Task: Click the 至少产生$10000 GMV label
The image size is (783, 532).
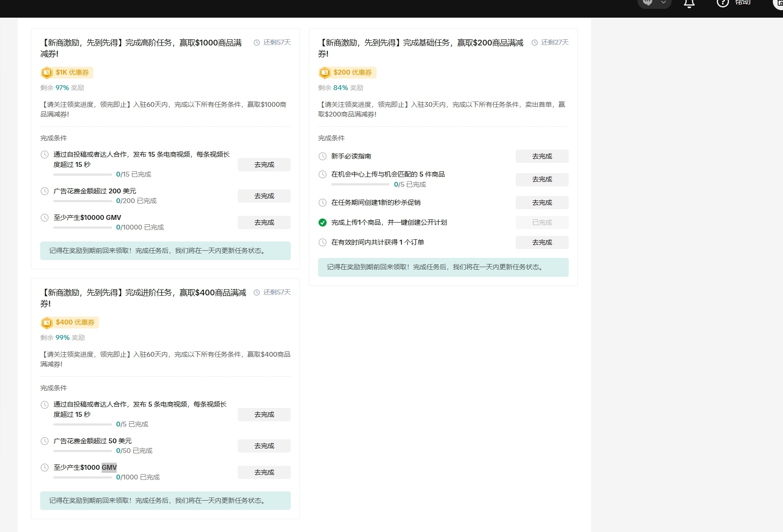Action: [87, 218]
